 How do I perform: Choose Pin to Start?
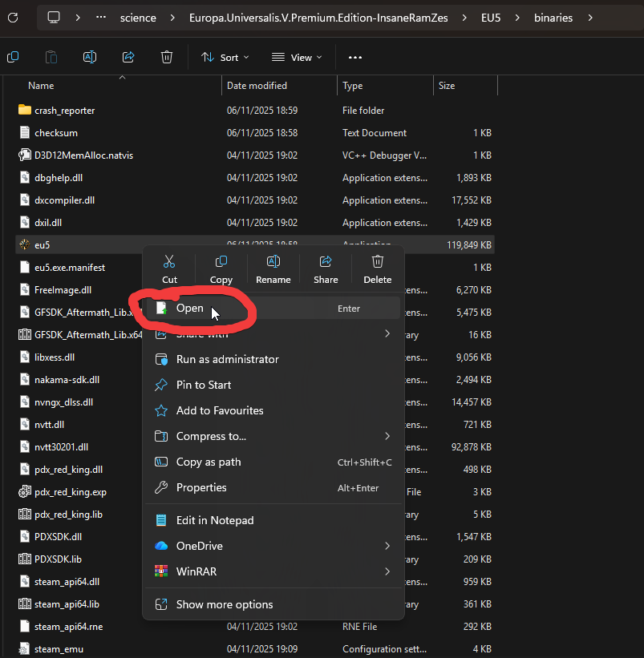[273, 385]
